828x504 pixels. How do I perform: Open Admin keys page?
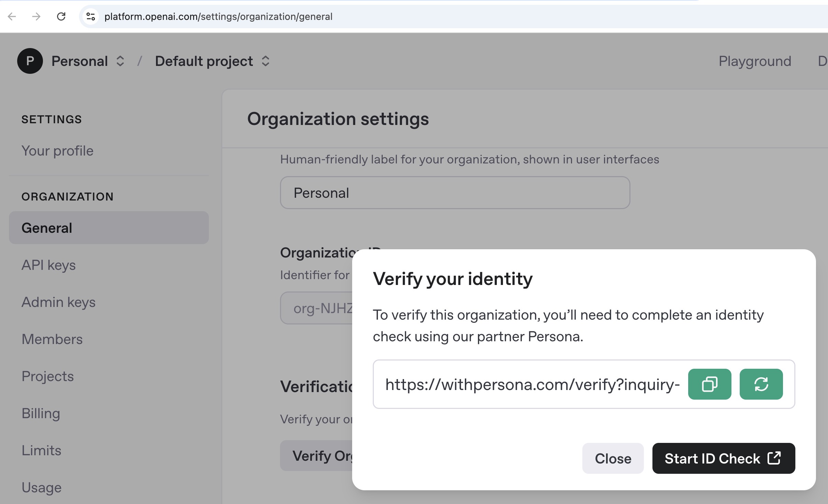coord(58,302)
